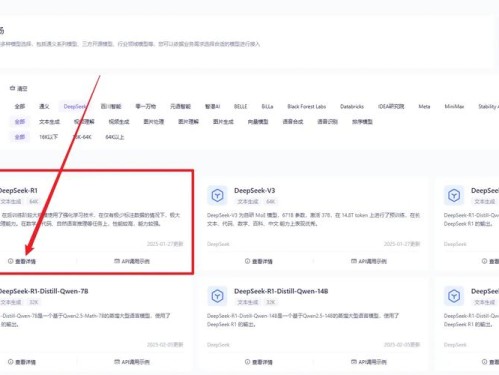Click the DeepSeek-R1-Distill-Qwen-14B model logo icon
499x375 pixels.
217,296
